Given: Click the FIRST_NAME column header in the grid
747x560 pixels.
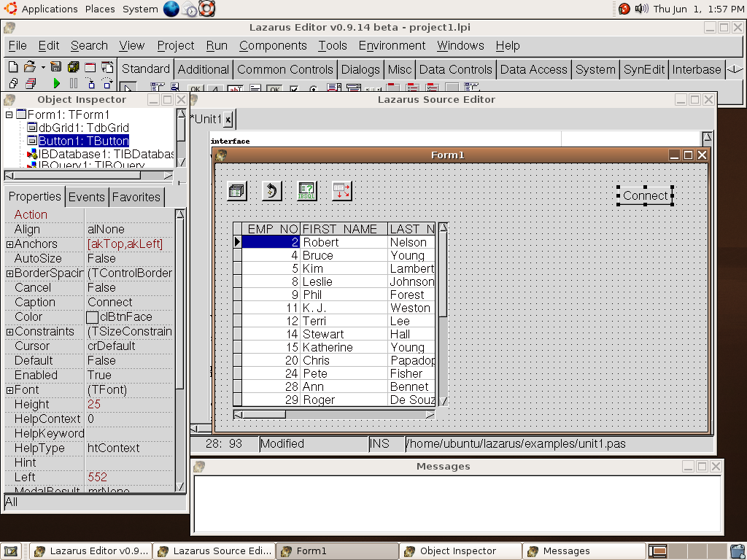Looking at the screenshot, I should 344,229.
